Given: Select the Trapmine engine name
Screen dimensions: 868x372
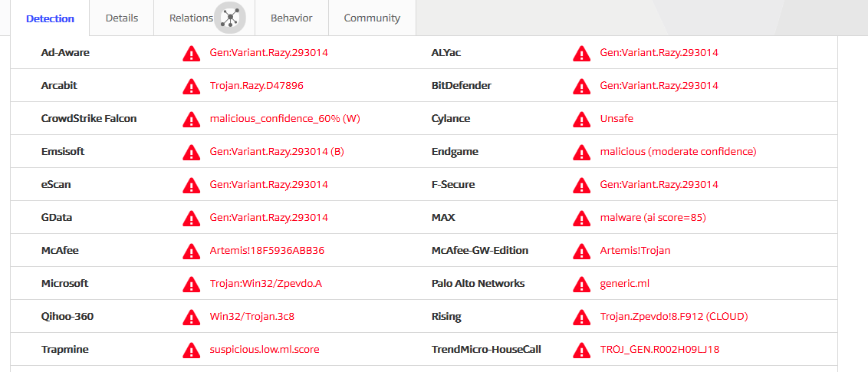Looking at the screenshot, I should coord(64,349).
